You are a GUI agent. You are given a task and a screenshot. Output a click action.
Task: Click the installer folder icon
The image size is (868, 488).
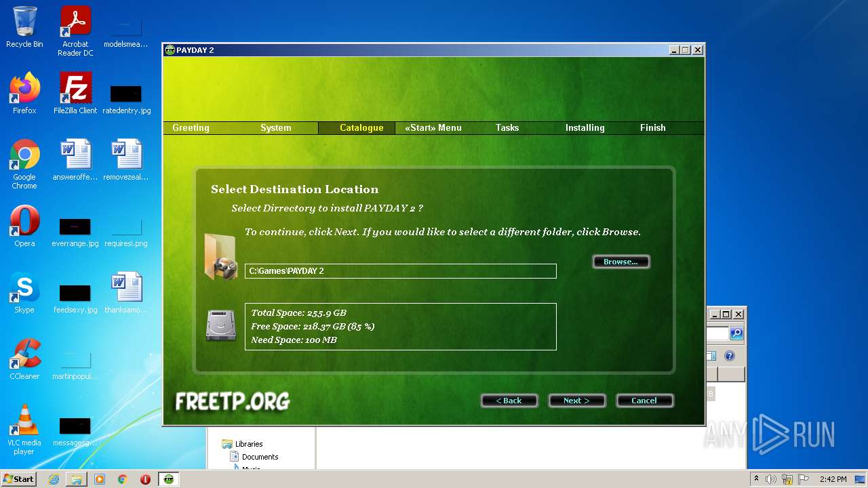coord(221,256)
